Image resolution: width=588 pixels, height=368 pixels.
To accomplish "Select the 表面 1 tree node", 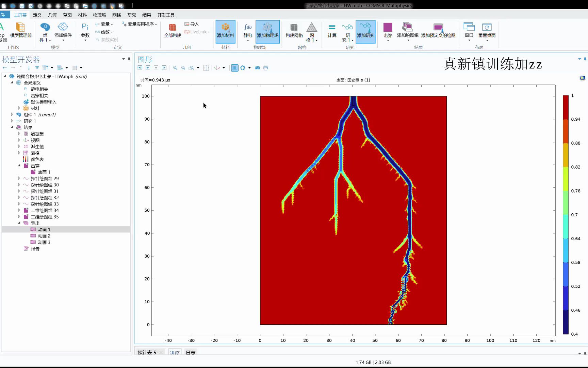I will pos(44,172).
